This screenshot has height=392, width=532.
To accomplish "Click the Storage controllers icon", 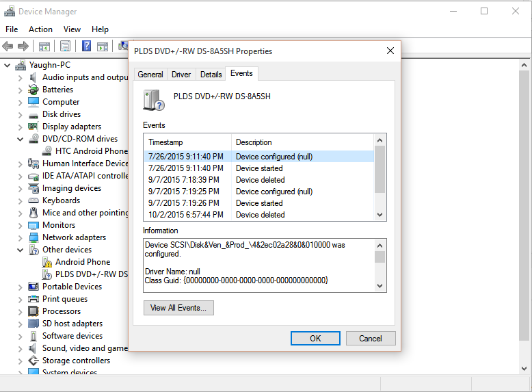I will click(x=34, y=361).
